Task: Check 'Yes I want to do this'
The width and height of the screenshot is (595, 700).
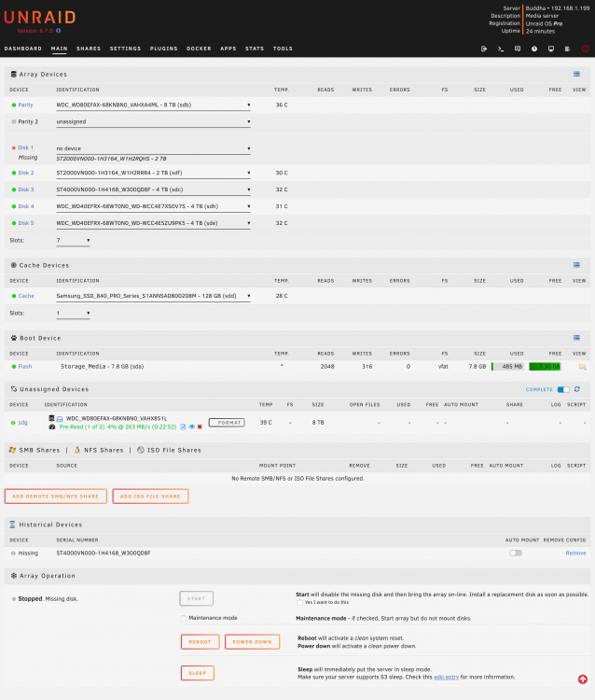Action: tap(299, 603)
